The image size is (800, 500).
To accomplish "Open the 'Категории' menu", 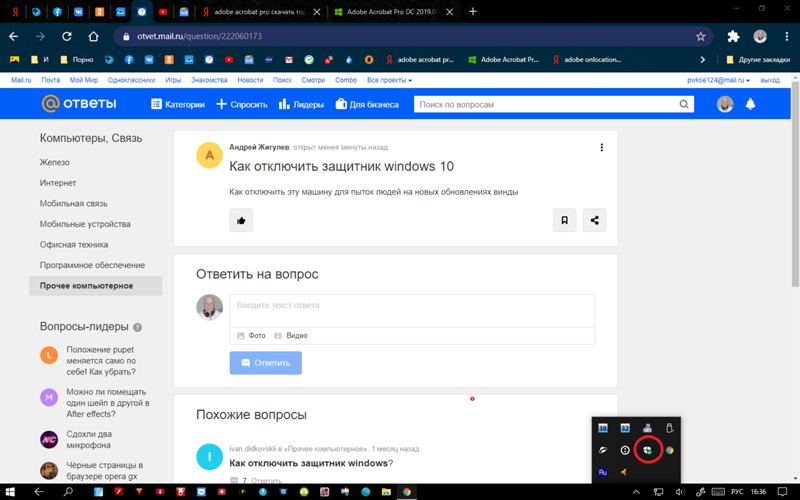I will tap(178, 104).
